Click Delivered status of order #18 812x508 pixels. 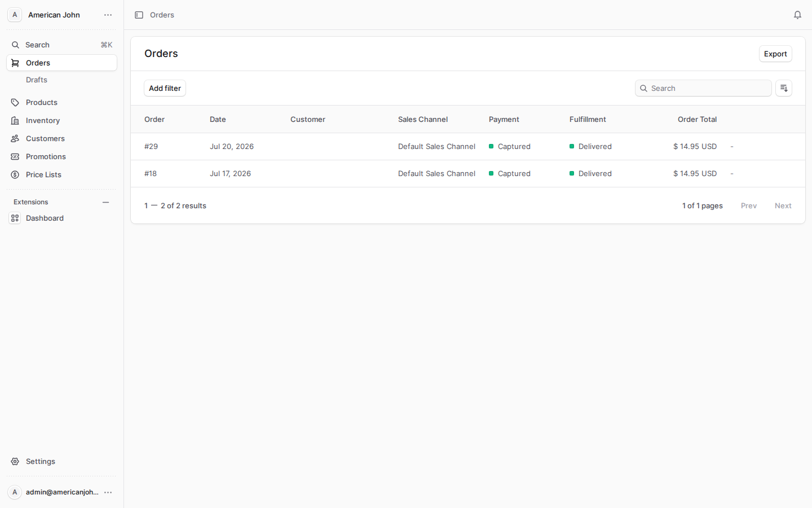point(590,173)
